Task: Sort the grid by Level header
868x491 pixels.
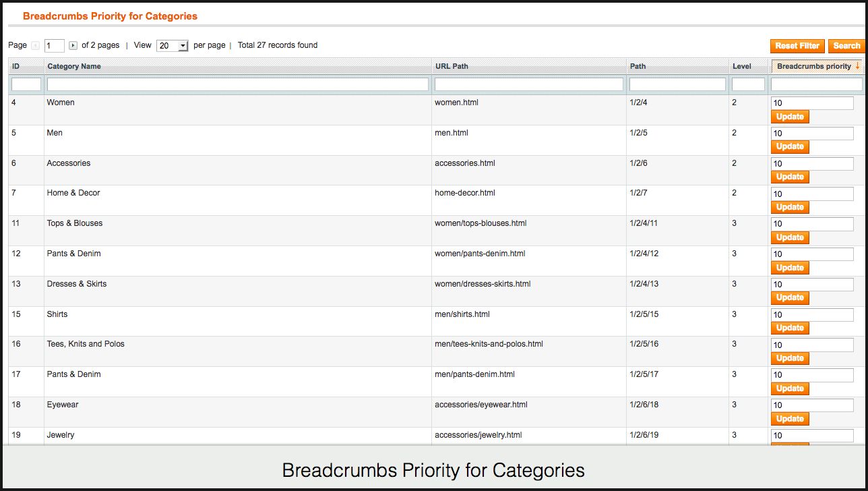Action: [x=741, y=66]
